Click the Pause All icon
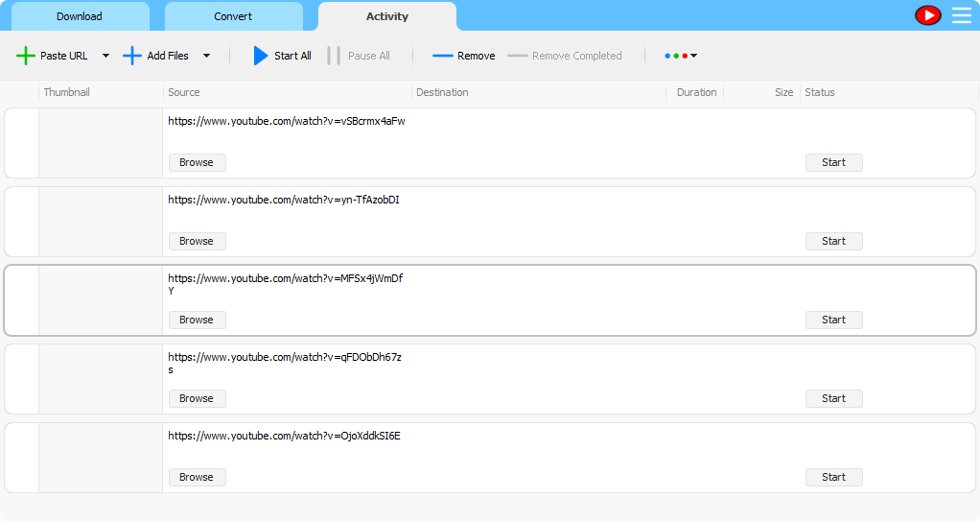Screen dimensions: 980x522 point(334,56)
